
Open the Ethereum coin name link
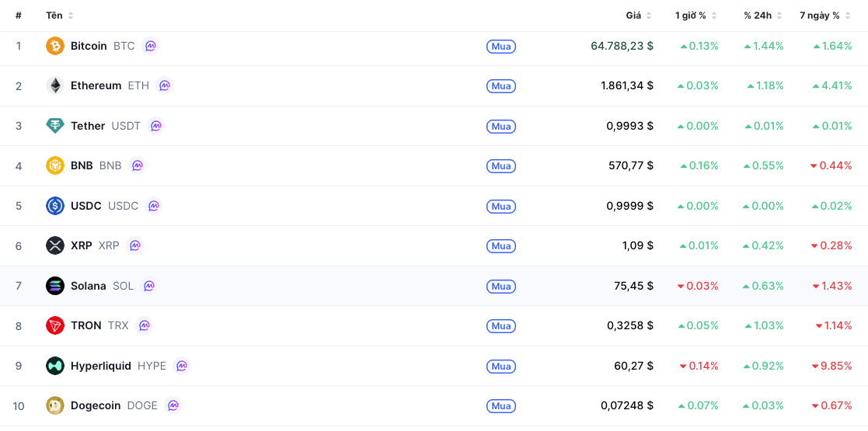pyautogui.click(x=96, y=85)
